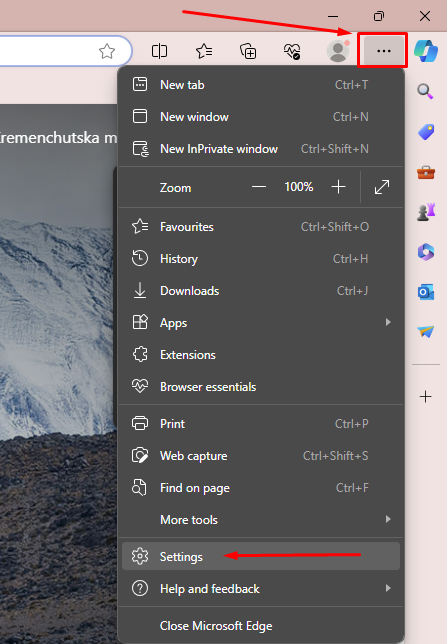This screenshot has height=644, width=447.
Task: Choose New window from the menu
Action: coord(260,117)
